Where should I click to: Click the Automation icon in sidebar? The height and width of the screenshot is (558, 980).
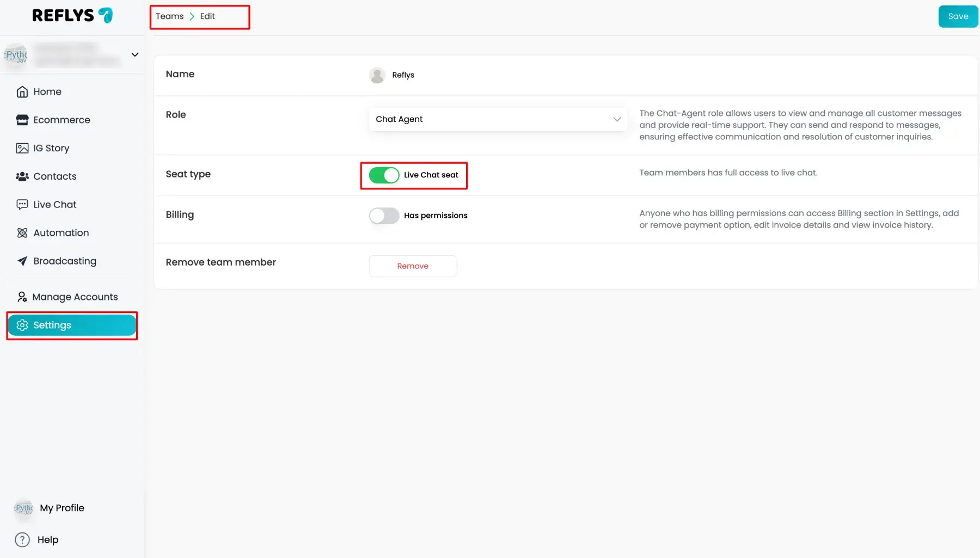click(22, 233)
